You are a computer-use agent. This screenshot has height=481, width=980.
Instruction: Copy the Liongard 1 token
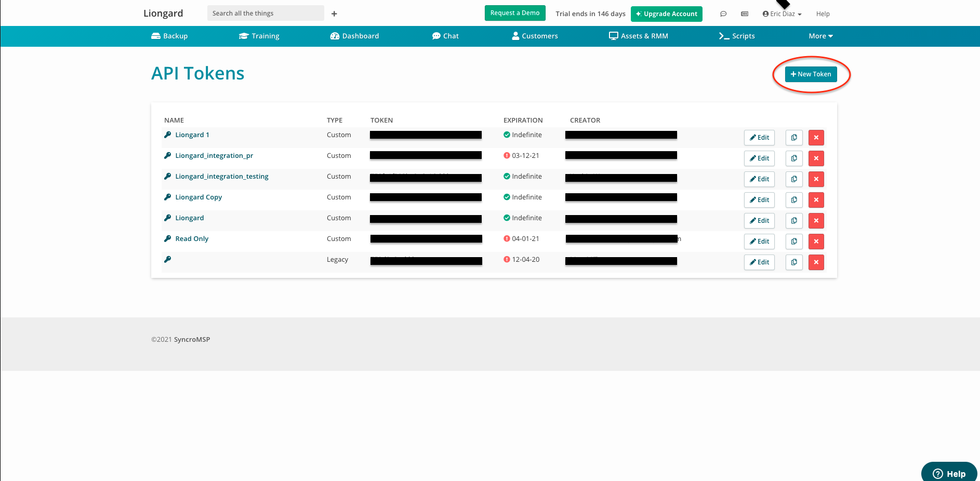coord(794,138)
